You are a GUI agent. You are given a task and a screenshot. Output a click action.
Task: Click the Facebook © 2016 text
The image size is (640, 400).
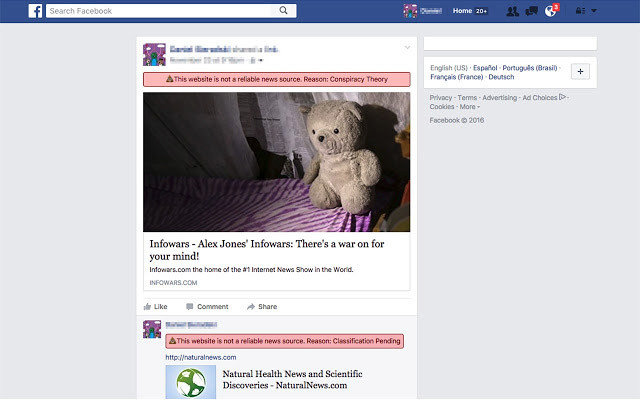[456, 120]
